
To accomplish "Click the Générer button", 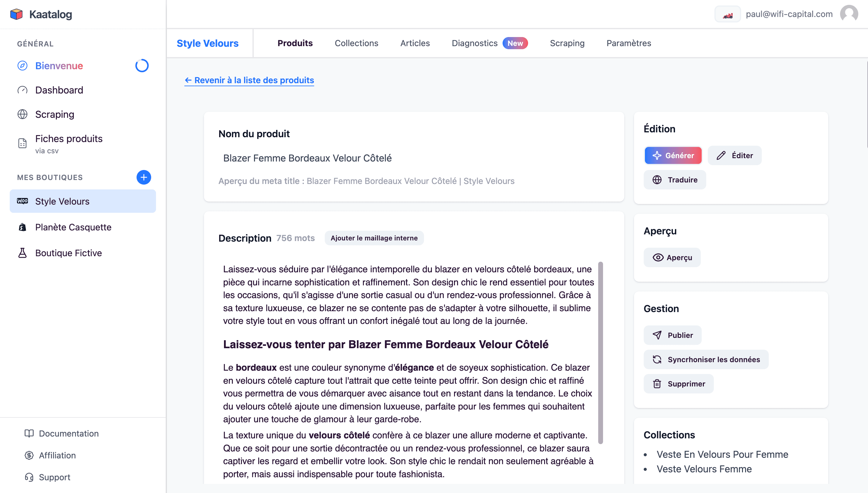I will click(x=673, y=155).
